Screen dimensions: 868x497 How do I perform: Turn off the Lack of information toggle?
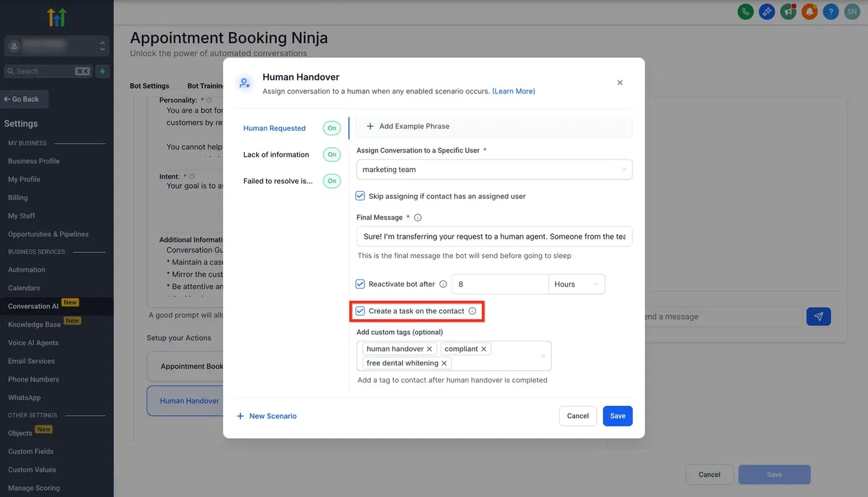[332, 154]
